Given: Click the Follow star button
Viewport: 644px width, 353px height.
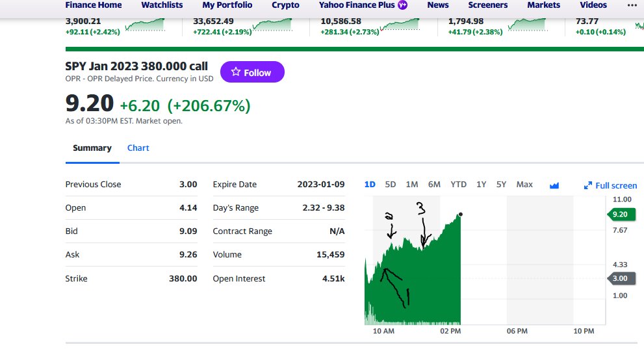Looking at the screenshot, I should click(x=252, y=72).
